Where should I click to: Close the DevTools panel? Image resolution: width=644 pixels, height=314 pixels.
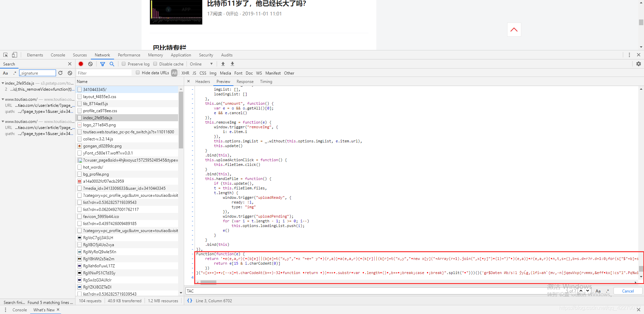coord(639,55)
